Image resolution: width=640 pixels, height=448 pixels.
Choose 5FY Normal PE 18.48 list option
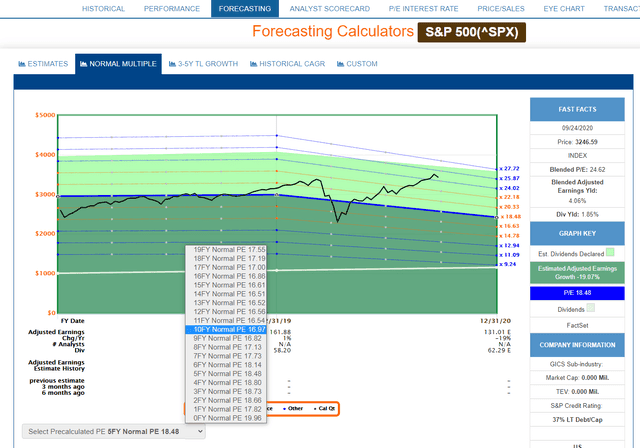tap(226, 374)
